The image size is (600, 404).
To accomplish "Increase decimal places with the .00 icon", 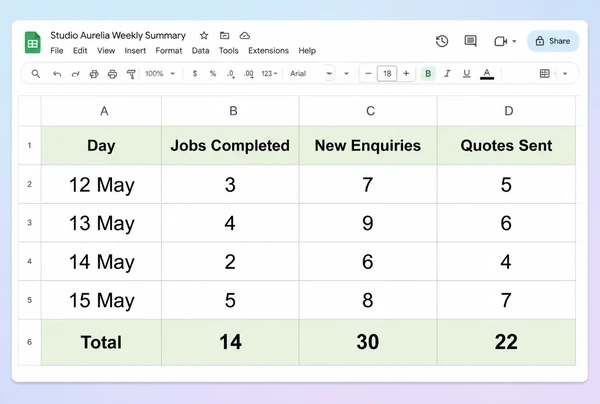I will tap(248, 73).
